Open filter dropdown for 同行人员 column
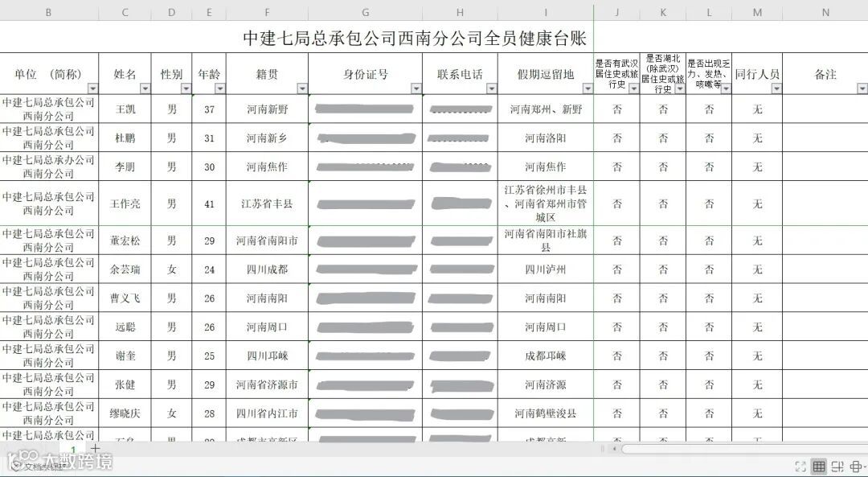868x477 pixels. pyautogui.click(x=776, y=88)
